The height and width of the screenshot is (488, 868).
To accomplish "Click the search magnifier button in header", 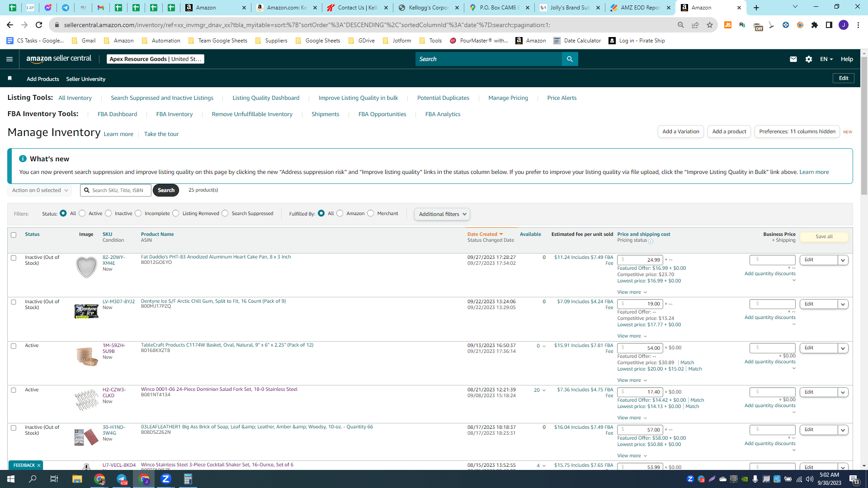I will tap(570, 59).
